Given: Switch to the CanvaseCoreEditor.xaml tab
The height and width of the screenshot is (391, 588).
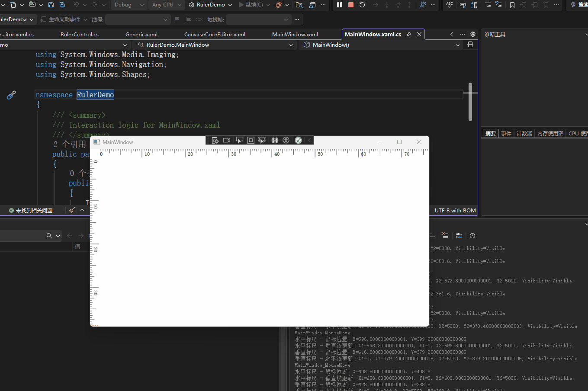Looking at the screenshot, I should coord(215,34).
